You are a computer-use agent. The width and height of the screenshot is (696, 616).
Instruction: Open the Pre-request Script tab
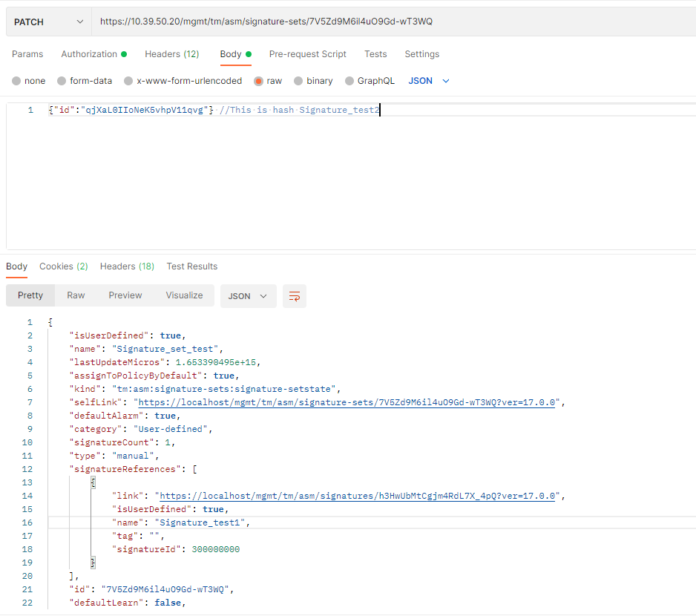[308, 54]
